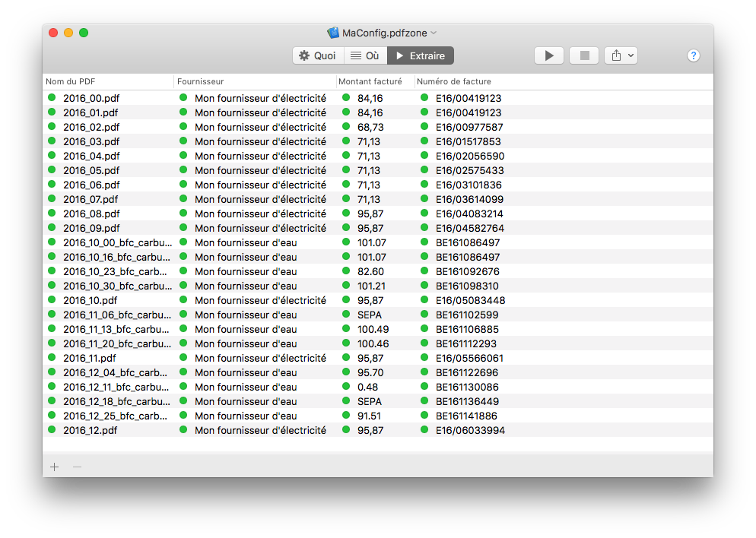Click green status dot beside 2016_05.pdf

[x=52, y=170]
